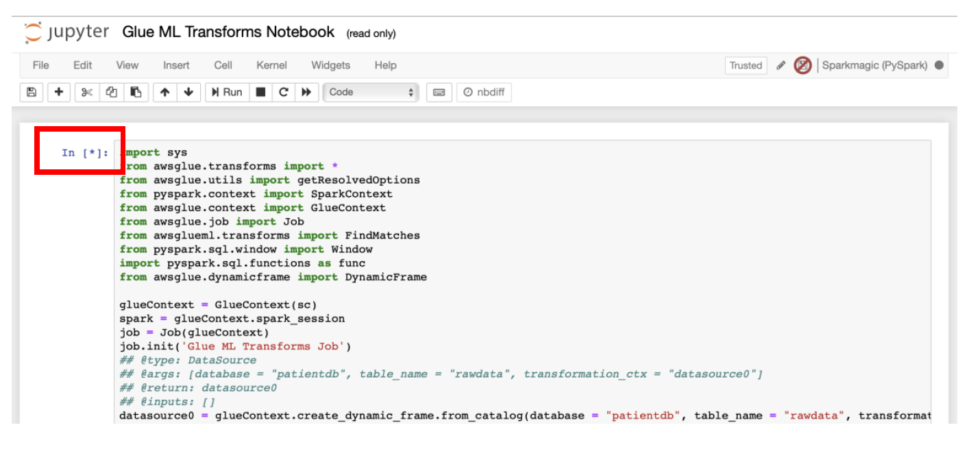
Task: Click the nbdiff button
Action: coord(484,92)
